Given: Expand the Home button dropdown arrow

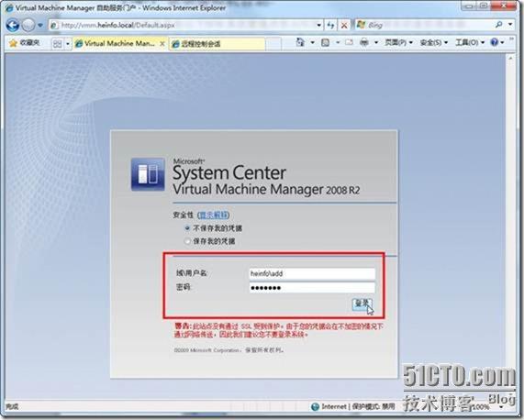Looking at the screenshot, I should (312, 42).
